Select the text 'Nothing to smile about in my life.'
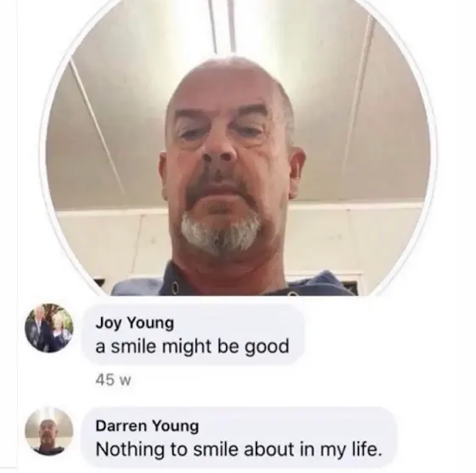Viewport: 476px width, 473px height. [239, 450]
